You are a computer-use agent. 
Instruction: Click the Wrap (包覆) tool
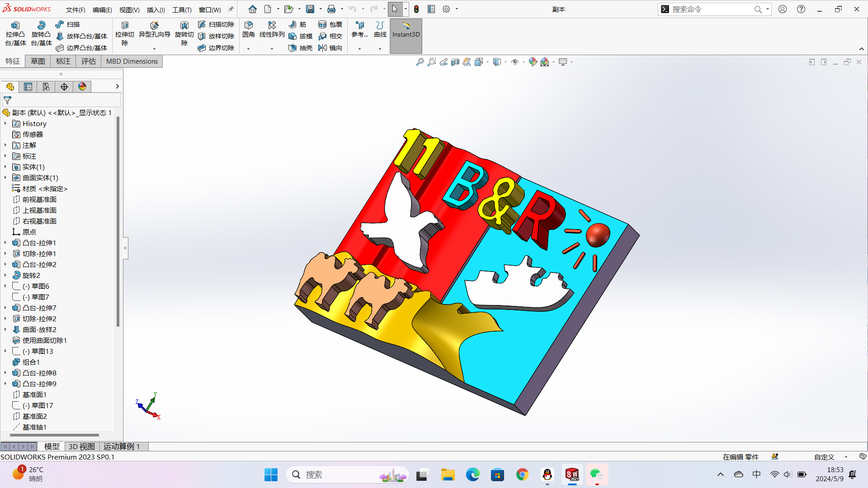point(330,24)
